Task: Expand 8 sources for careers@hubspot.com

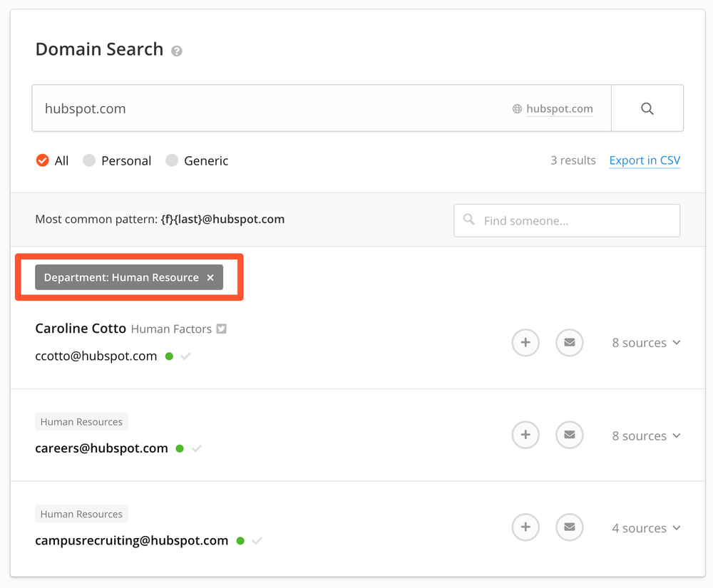Action: pos(645,435)
